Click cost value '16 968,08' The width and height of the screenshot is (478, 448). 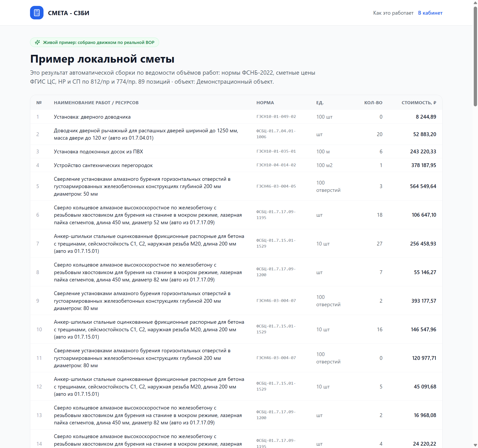425,415
